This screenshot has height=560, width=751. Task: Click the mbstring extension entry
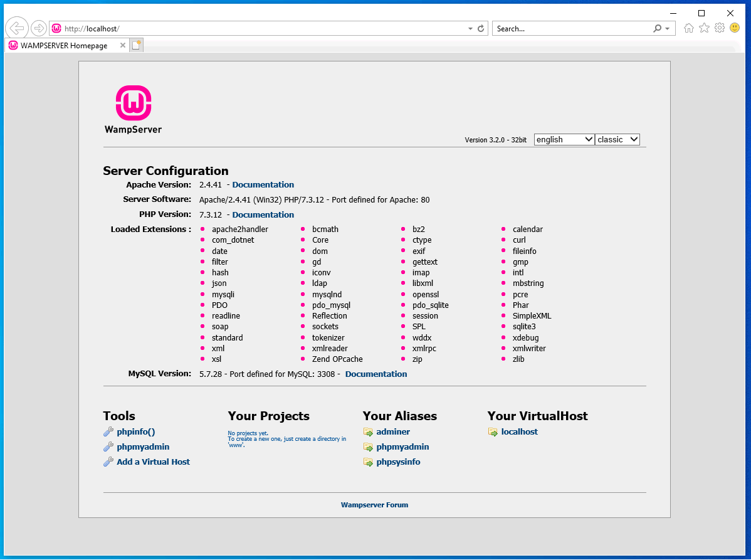[x=528, y=283]
